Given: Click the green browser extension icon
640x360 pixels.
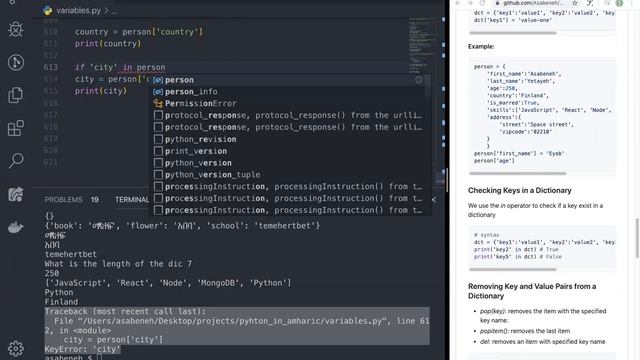Looking at the screenshot, I should click(619, 3).
